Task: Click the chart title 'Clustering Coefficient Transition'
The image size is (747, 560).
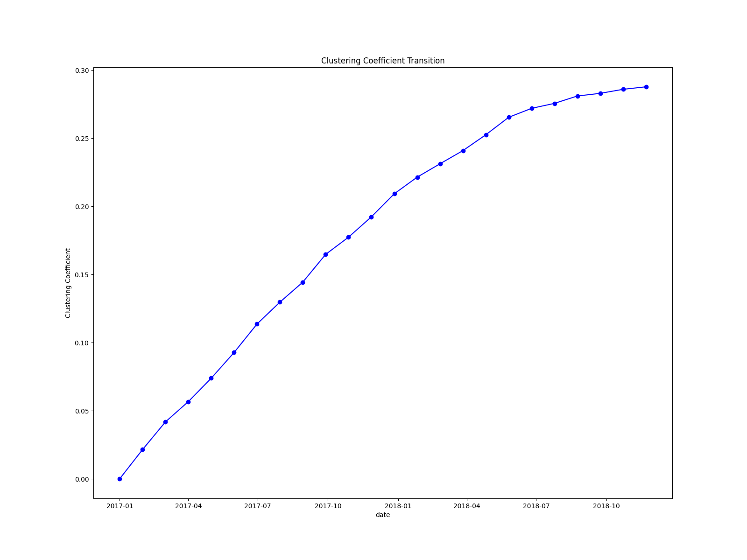Action: (382, 61)
